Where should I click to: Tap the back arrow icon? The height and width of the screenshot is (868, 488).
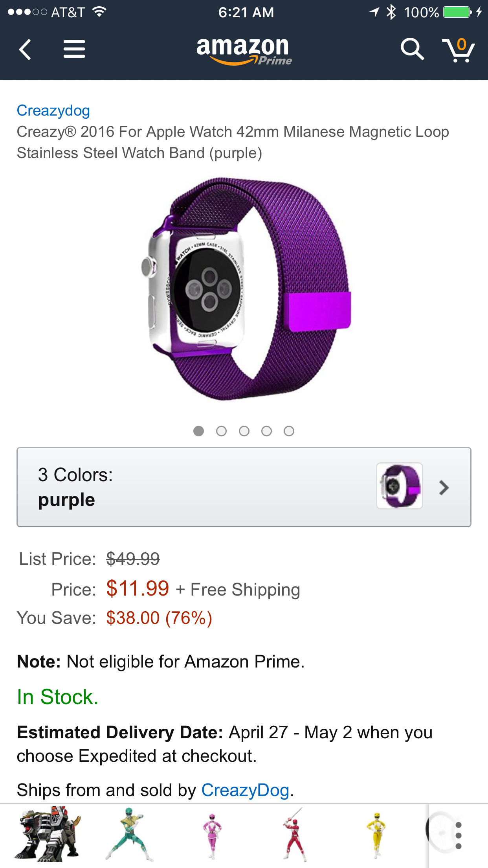click(x=25, y=50)
